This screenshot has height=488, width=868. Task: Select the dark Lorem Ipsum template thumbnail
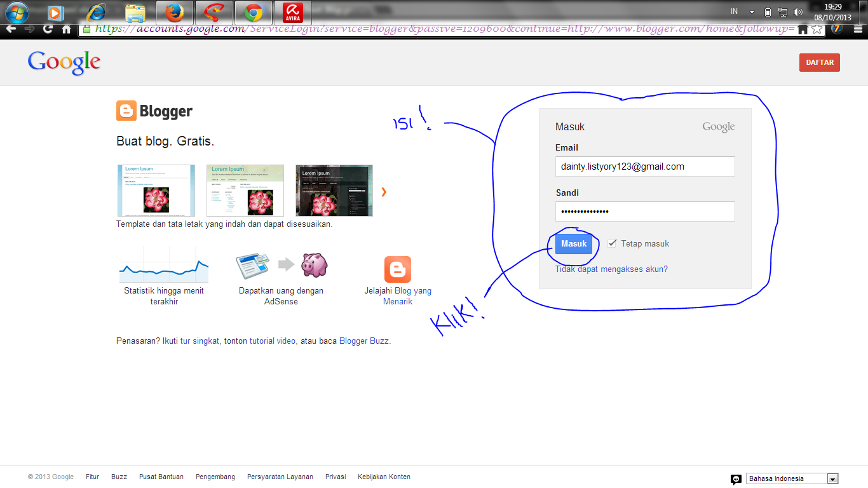(334, 191)
